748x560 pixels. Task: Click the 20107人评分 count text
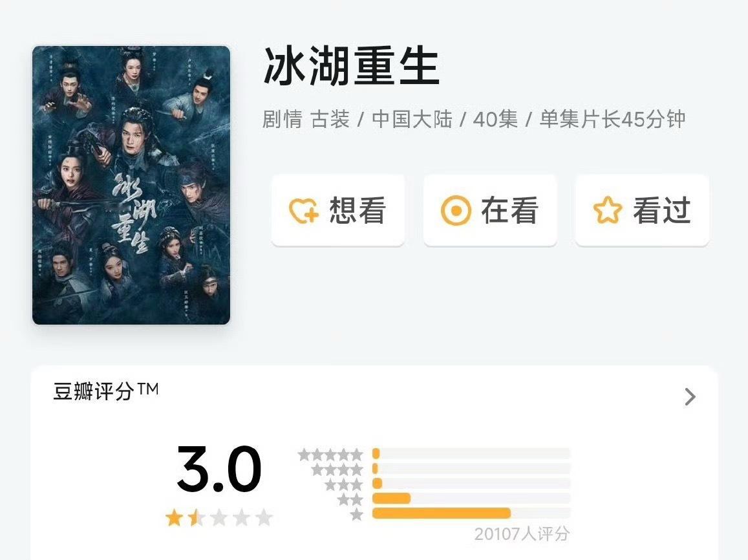(x=521, y=534)
